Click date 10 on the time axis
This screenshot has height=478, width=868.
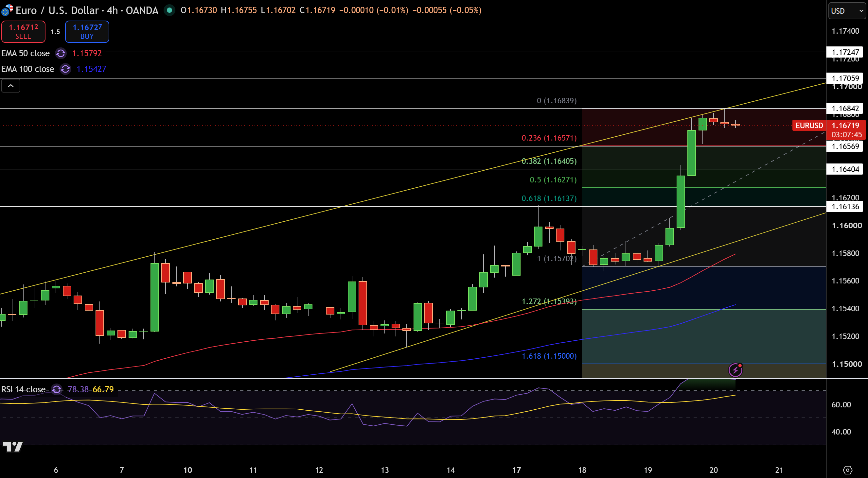tap(187, 470)
